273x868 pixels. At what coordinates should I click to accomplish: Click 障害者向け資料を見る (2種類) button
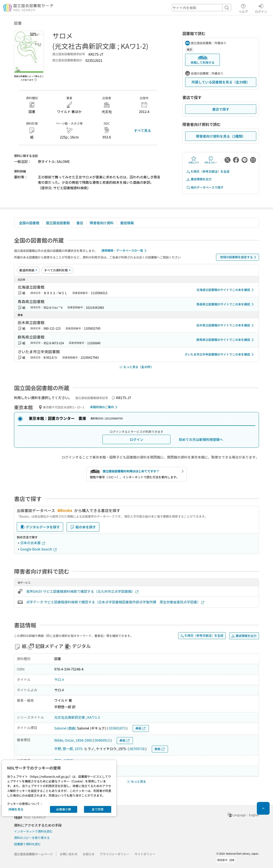(x=221, y=136)
